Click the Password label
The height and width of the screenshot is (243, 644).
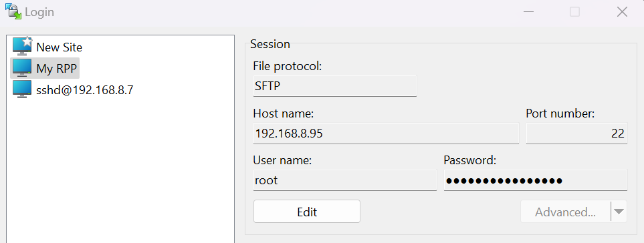(x=470, y=160)
